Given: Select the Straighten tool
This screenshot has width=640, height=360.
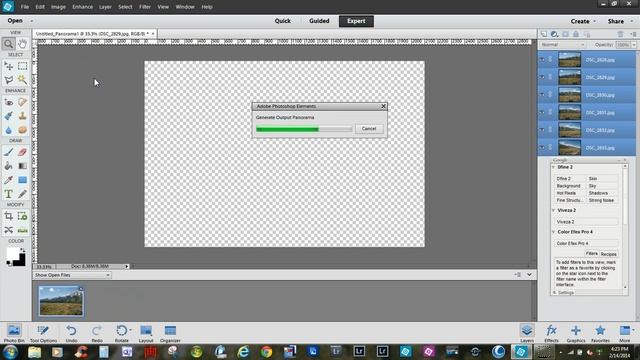Looking at the screenshot, I should click(22, 230).
